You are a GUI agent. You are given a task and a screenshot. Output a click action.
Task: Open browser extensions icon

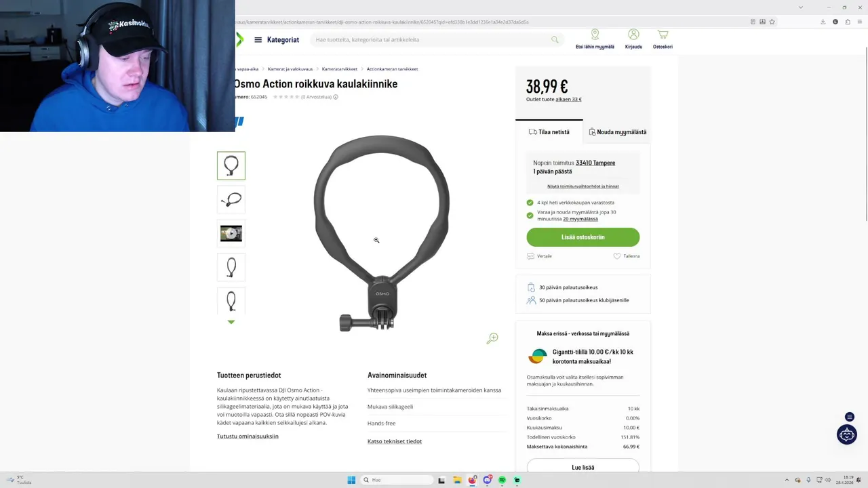tap(847, 22)
